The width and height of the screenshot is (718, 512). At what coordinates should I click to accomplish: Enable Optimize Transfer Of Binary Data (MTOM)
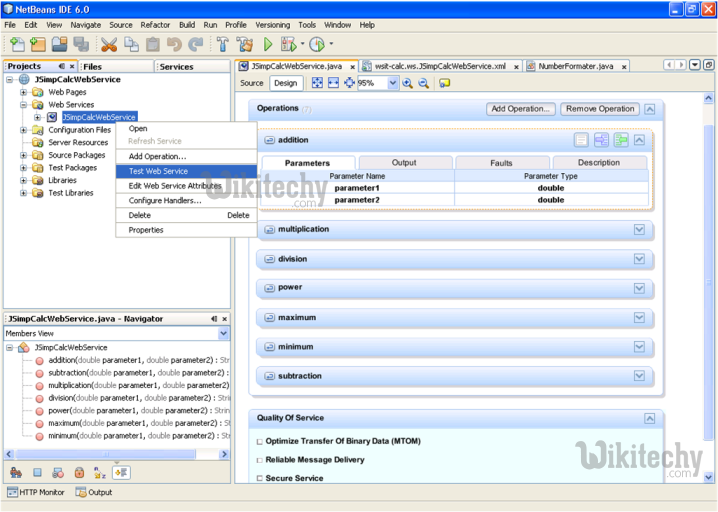pos(260,442)
